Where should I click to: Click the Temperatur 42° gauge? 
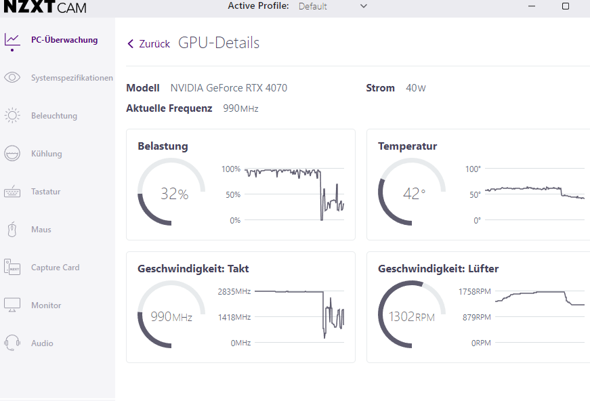click(x=412, y=192)
